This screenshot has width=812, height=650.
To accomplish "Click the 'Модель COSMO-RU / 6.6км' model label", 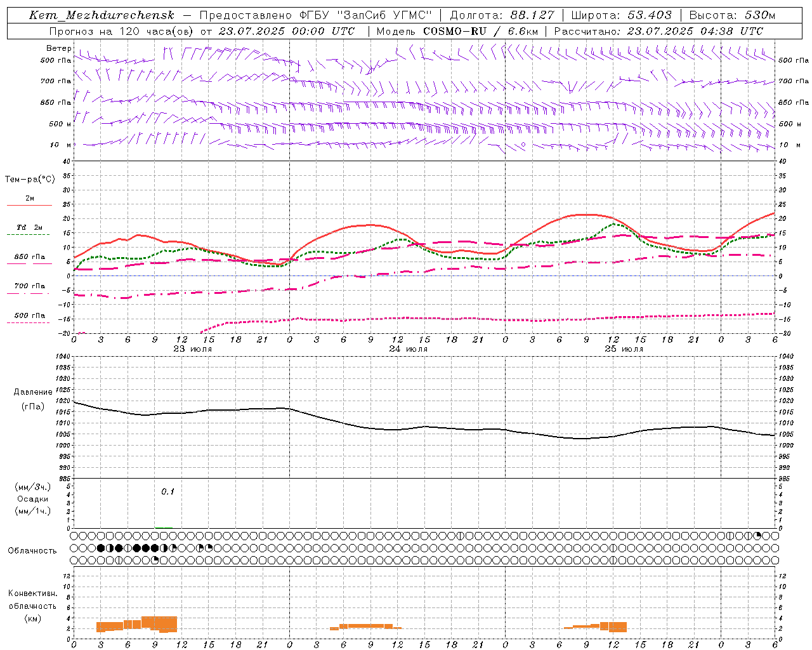I will pyautogui.click(x=457, y=31).
